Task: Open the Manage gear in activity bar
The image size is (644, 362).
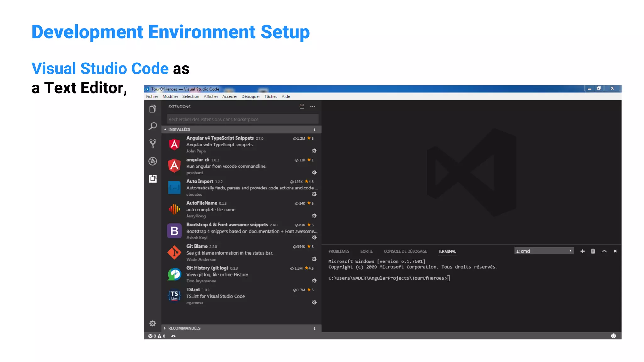Action: pyautogui.click(x=153, y=323)
